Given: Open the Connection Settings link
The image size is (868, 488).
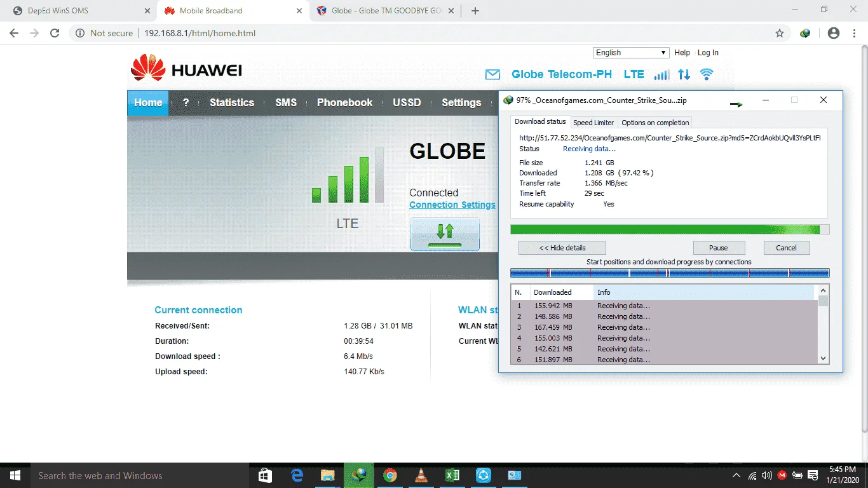Looking at the screenshot, I should click(452, 205).
